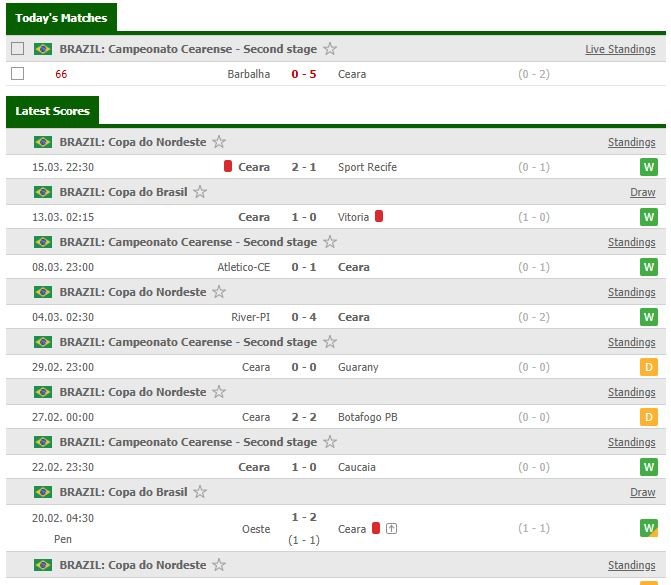Image resolution: width=671 pixels, height=585 pixels.
Task: Select the Guarany team name
Action: point(358,367)
